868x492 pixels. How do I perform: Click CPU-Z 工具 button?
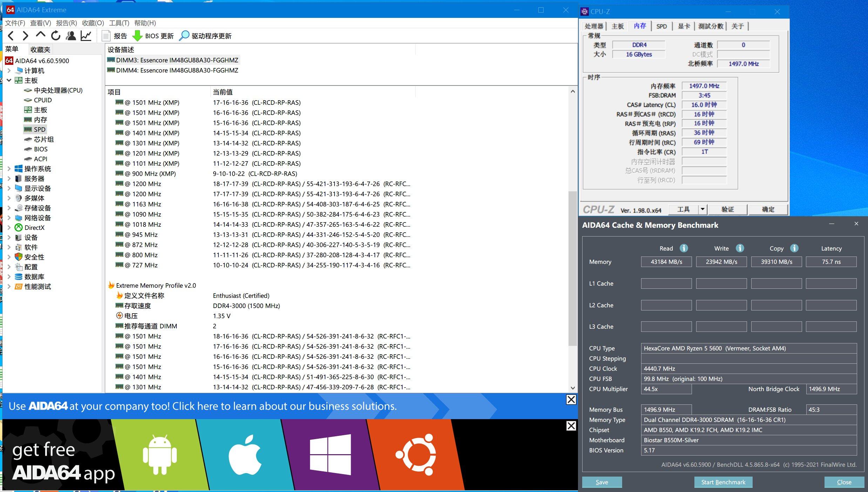point(683,209)
